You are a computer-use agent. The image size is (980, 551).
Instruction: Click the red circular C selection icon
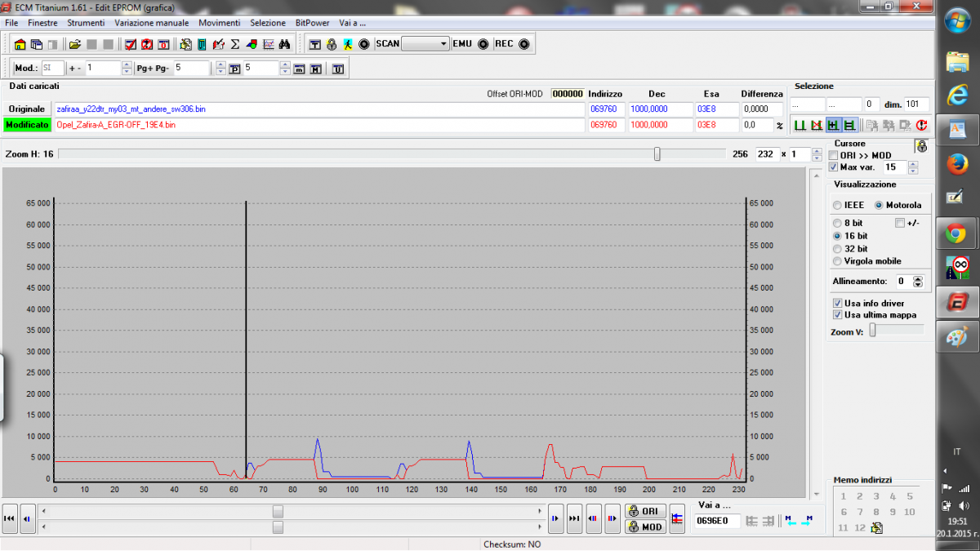[x=921, y=125]
